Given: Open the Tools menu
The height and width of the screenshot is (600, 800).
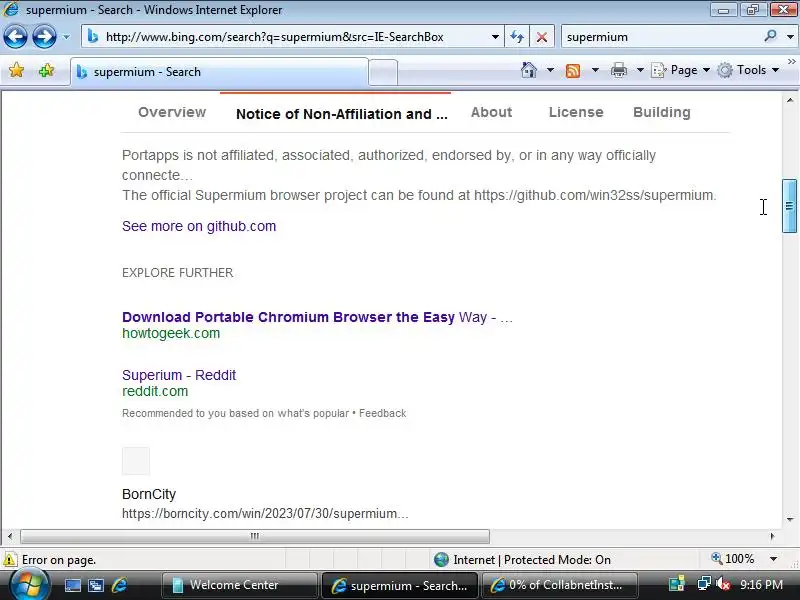Looking at the screenshot, I should click(x=748, y=70).
